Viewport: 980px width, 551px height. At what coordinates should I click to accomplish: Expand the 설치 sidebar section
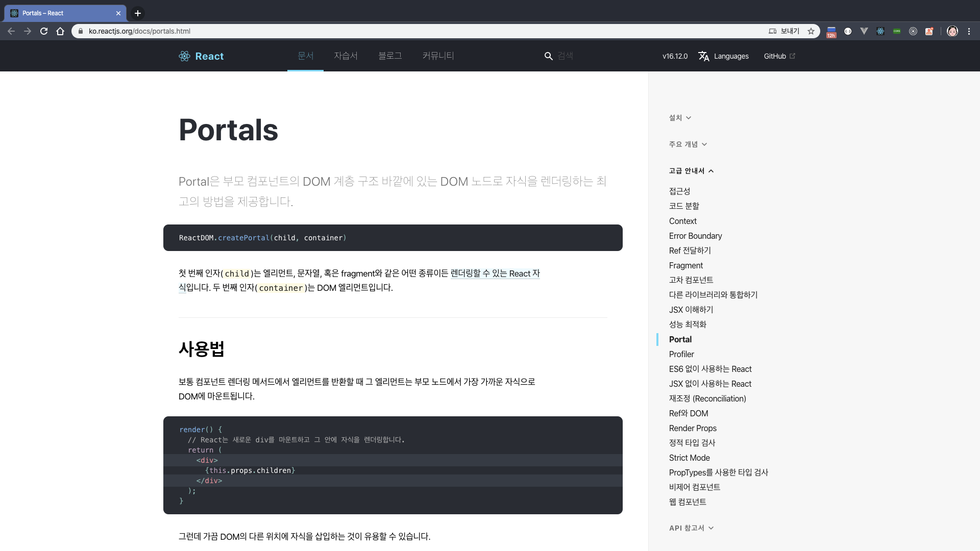(680, 118)
